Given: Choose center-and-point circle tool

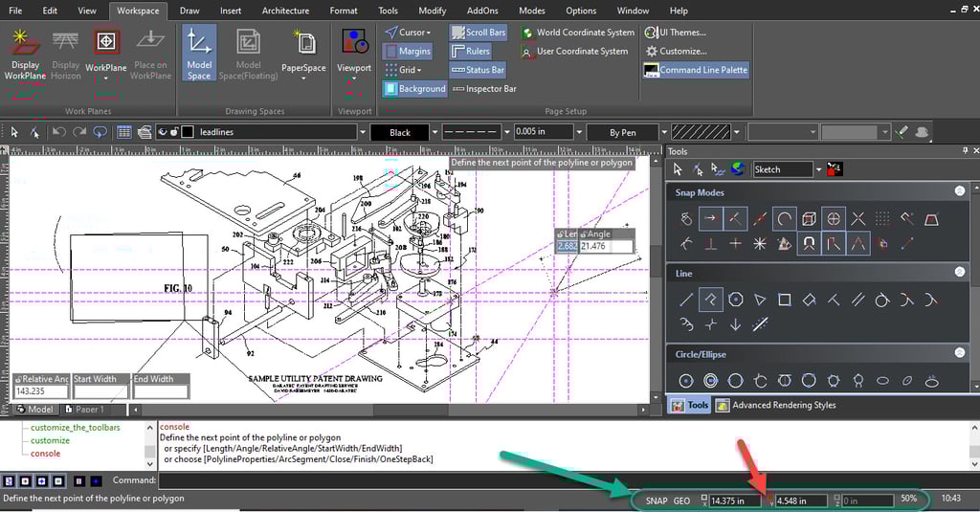Looking at the screenshot, I should [686, 380].
